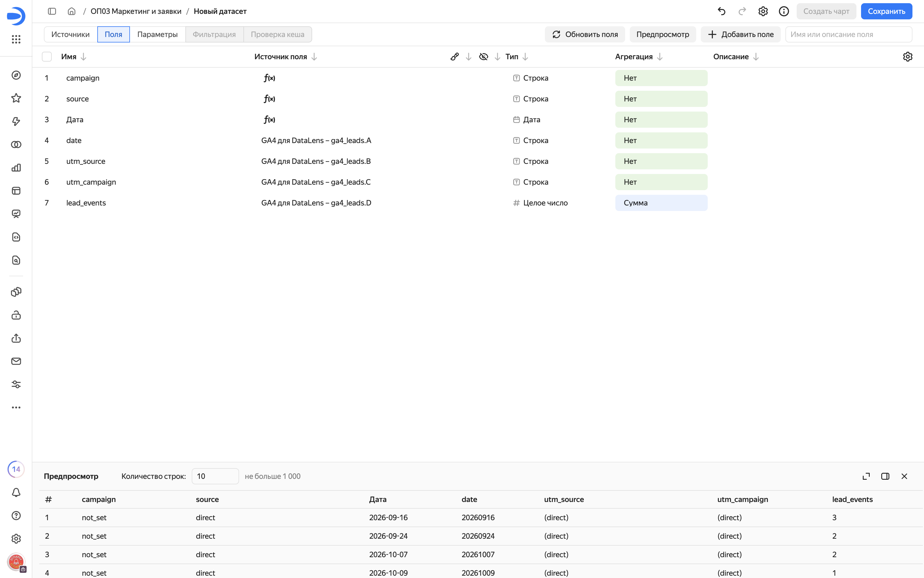Click the Предпросмотр button in toolbar
Image resolution: width=924 pixels, height=578 pixels.
pos(662,34)
